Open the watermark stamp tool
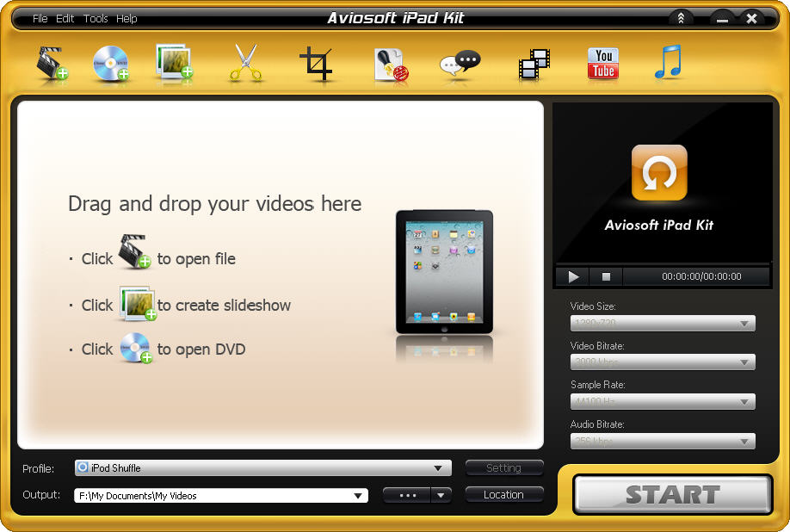Viewport: 790px width, 532px height. click(x=391, y=65)
